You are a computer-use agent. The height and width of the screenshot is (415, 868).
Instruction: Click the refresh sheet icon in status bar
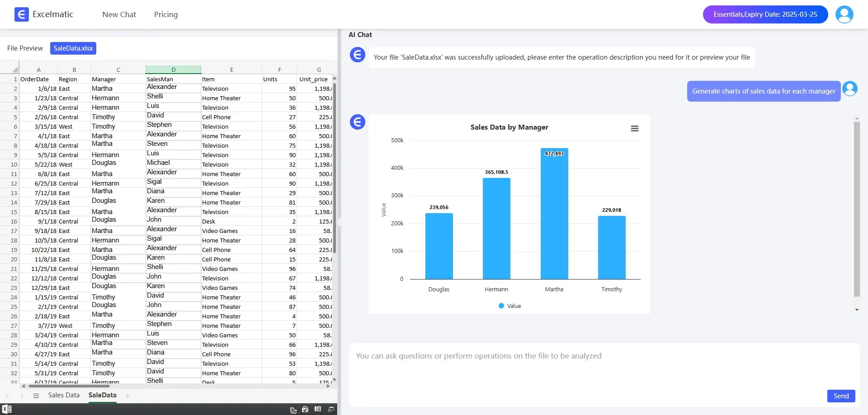(293, 410)
